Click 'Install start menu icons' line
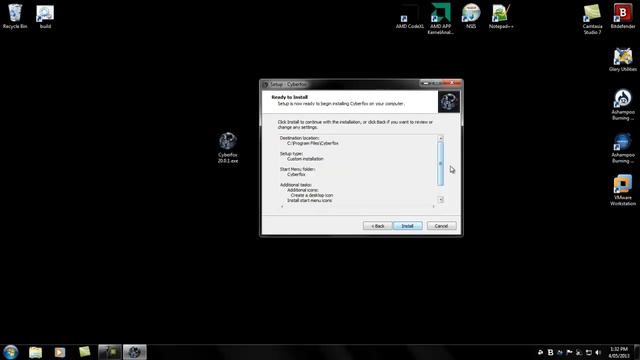640x360 pixels. (x=309, y=200)
